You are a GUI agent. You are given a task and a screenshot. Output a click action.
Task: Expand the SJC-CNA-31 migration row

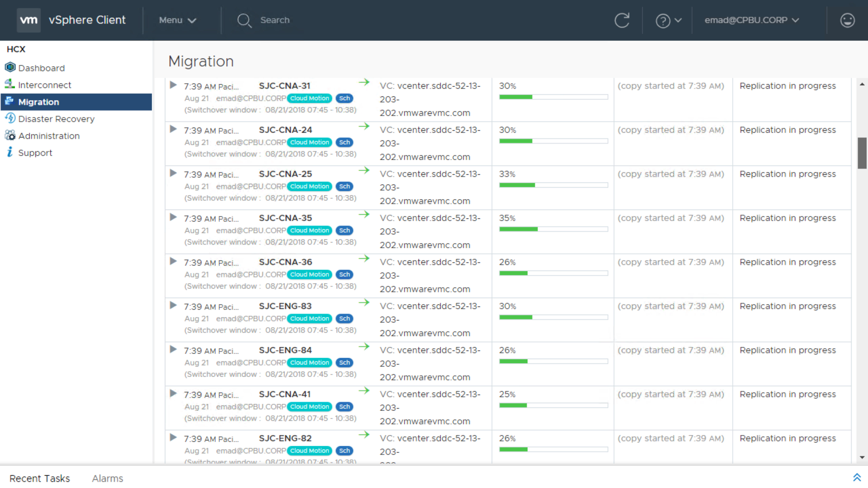(173, 85)
